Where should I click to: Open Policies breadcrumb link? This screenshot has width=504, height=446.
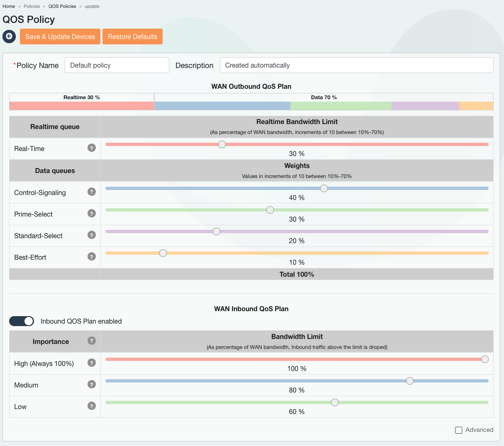tap(32, 6)
